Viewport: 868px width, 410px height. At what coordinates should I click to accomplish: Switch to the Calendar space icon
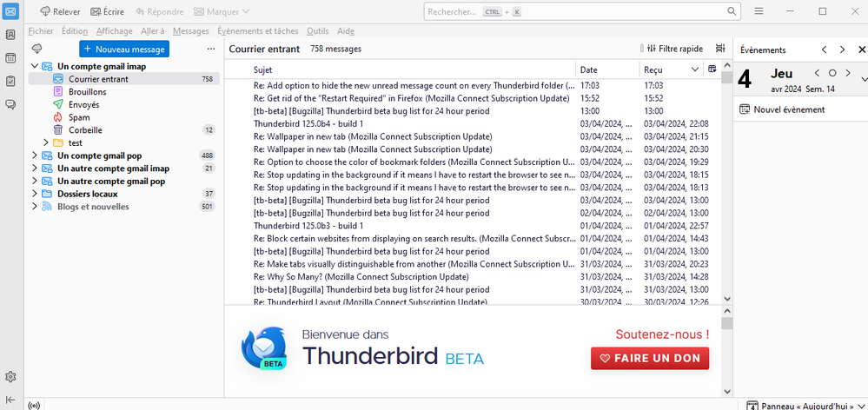point(10,58)
